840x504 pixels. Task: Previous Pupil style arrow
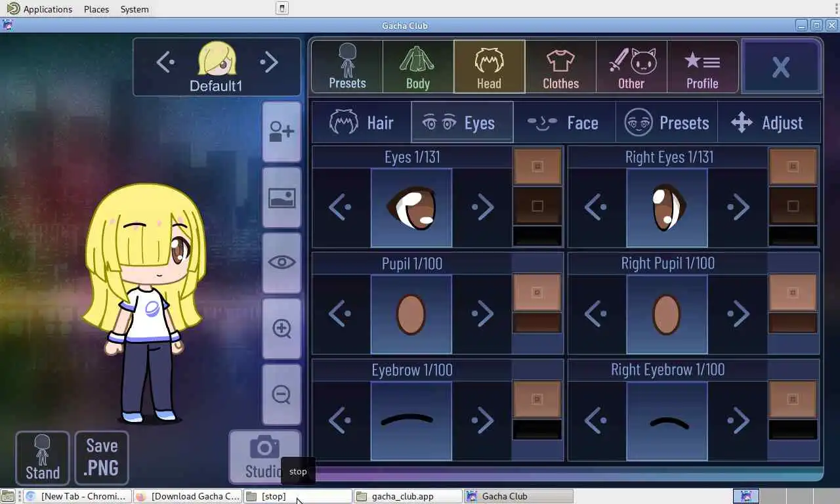[341, 314]
